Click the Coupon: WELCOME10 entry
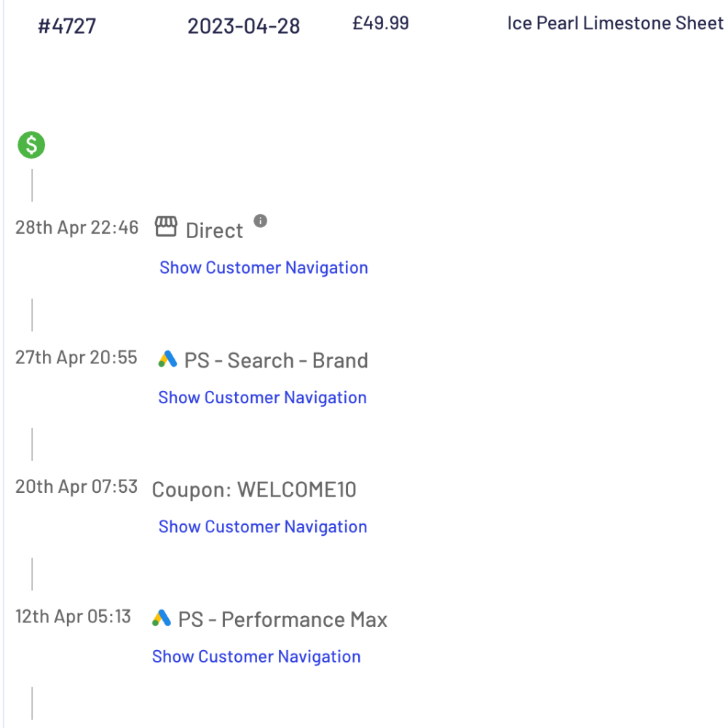Viewport: 728px width, 728px height. coord(254,488)
